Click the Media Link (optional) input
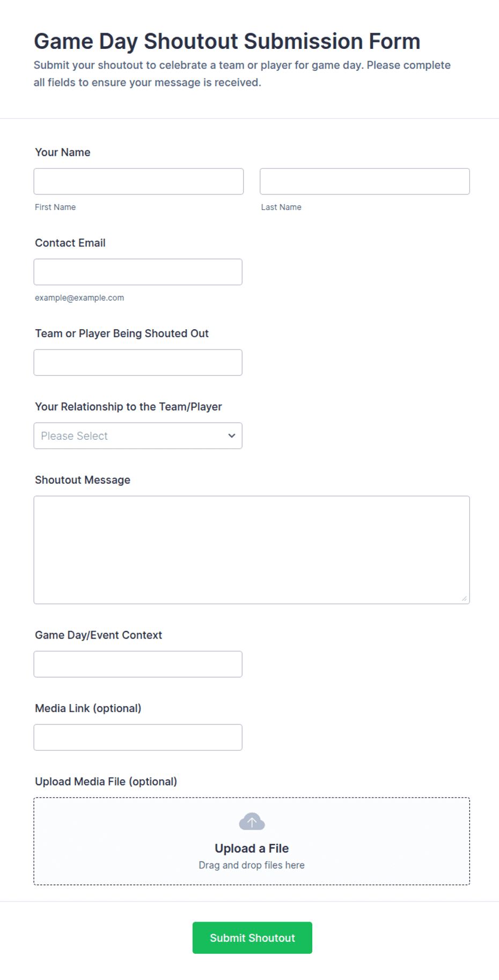 [138, 737]
